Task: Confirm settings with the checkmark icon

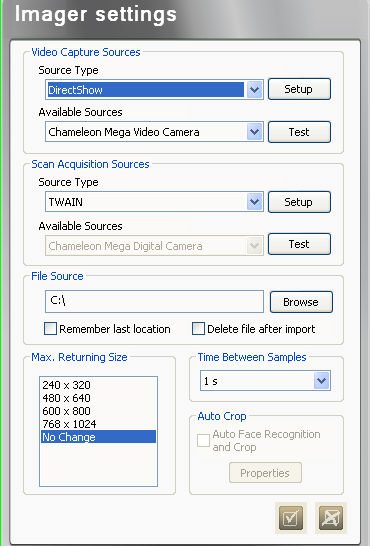Action: pyautogui.click(x=291, y=518)
